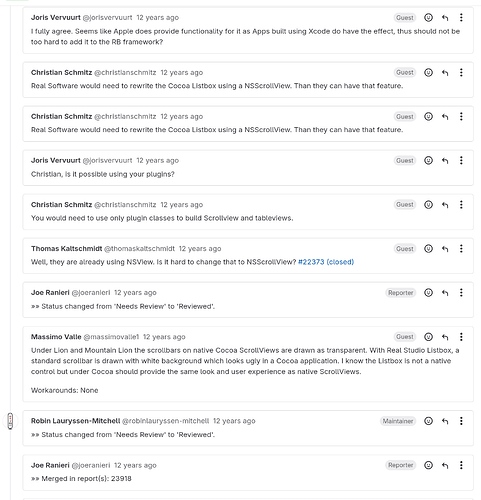Reply to Massimo Valle's comment
Screen dimensions: 481x500
pos(445,337)
